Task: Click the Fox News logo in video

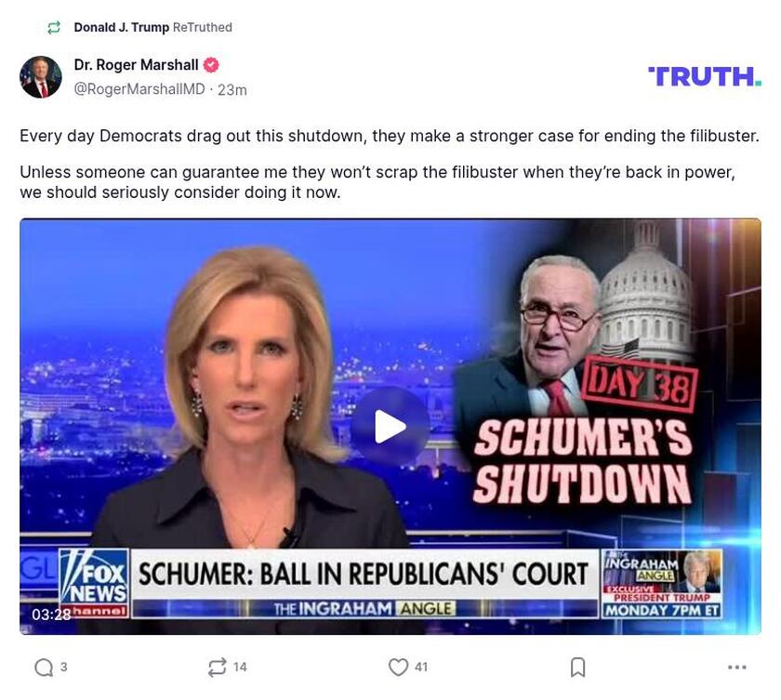Action: point(94,584)
